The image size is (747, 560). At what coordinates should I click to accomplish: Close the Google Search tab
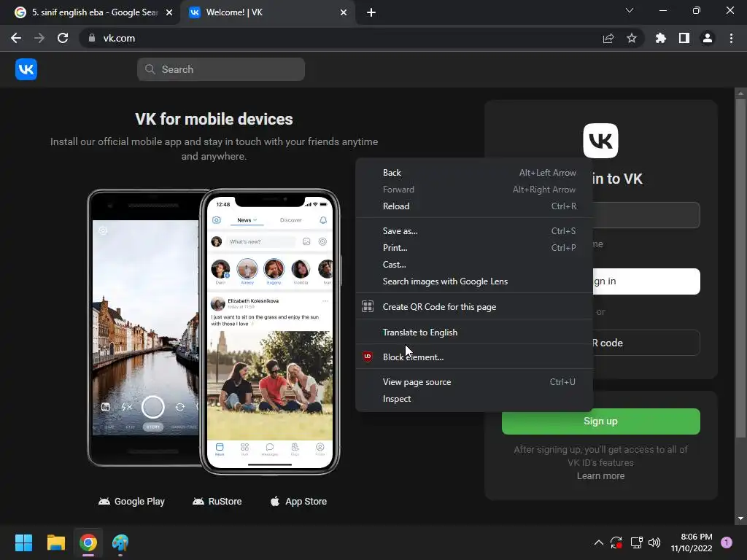click(x=169, y=12)
